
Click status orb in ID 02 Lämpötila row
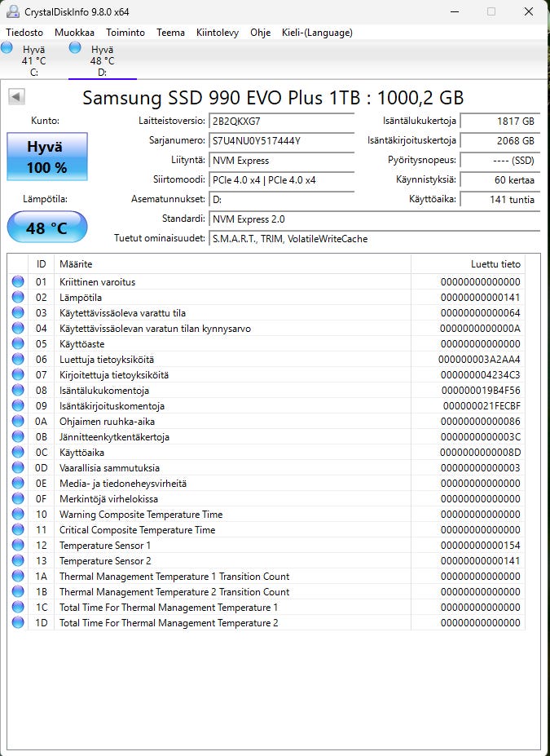(18, 297)
